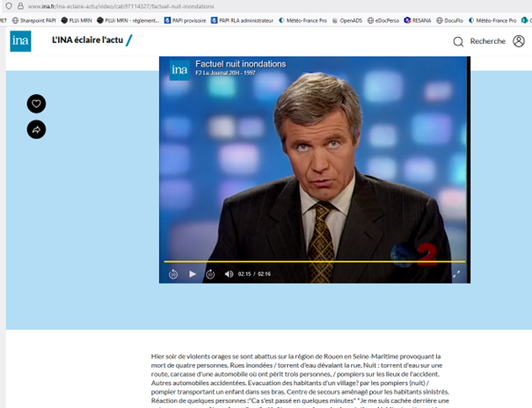Click the shield tracking protection icon
532x408 pixels.
(x=9, y=6)
